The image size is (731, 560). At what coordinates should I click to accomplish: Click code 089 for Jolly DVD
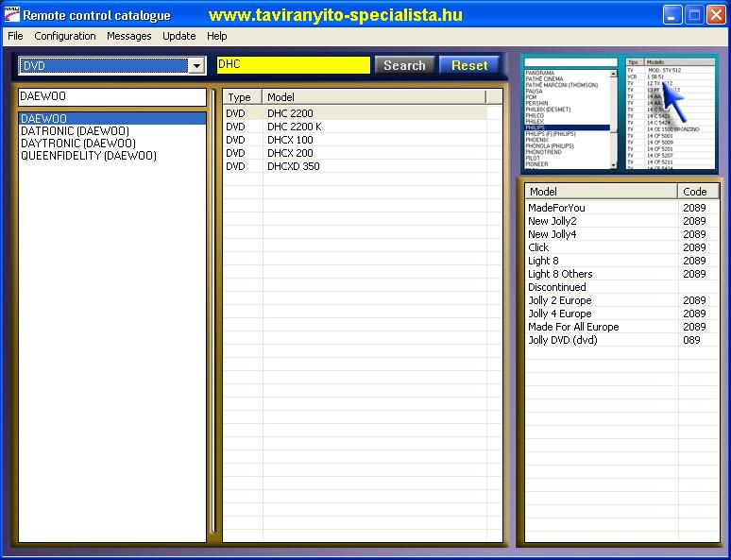[691, 340]
